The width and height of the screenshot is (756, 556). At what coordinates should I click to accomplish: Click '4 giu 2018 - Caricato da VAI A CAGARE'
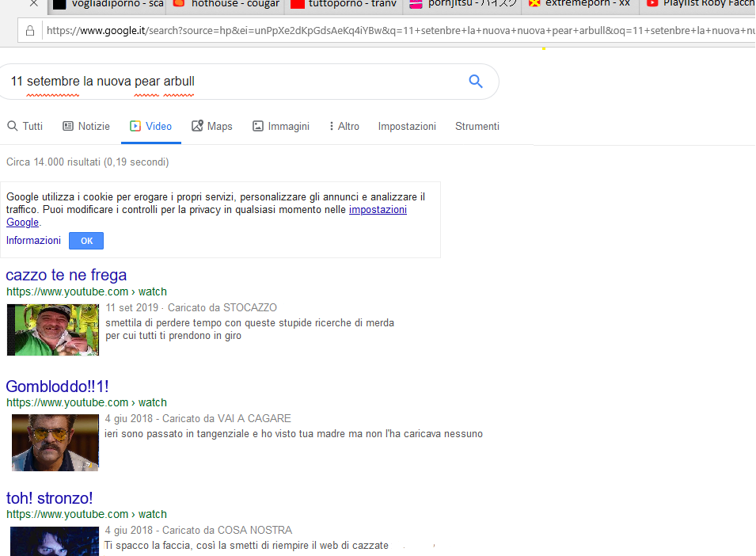pos(198,418)
